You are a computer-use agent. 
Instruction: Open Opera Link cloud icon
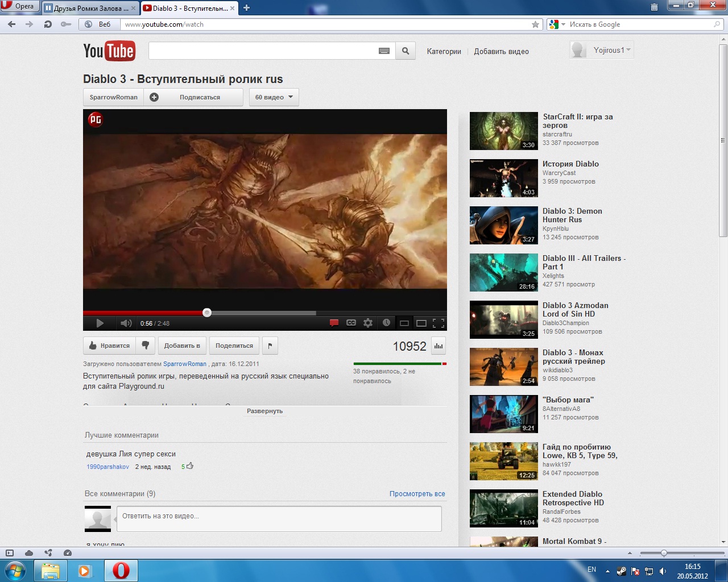(29, 552)
